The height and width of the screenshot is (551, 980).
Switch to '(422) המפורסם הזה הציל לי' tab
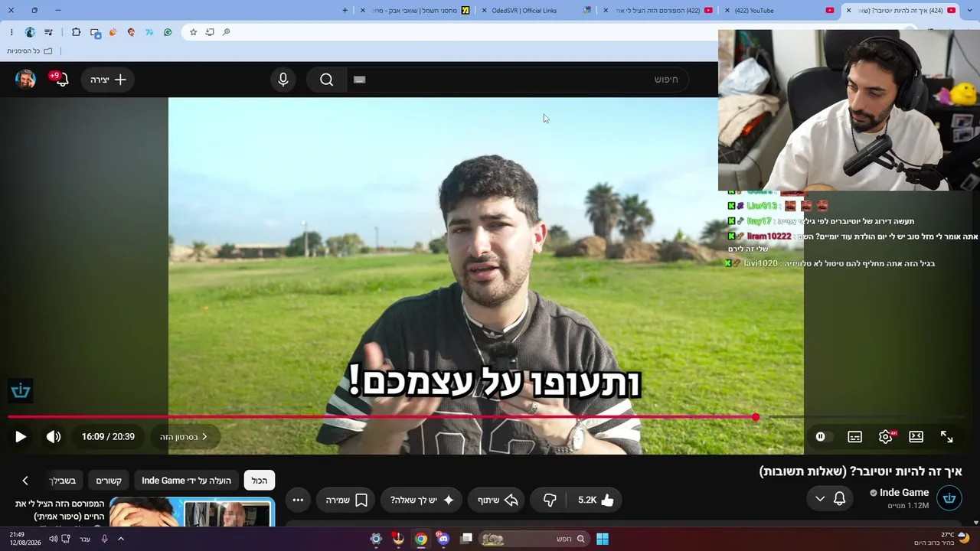click(658, 10)
